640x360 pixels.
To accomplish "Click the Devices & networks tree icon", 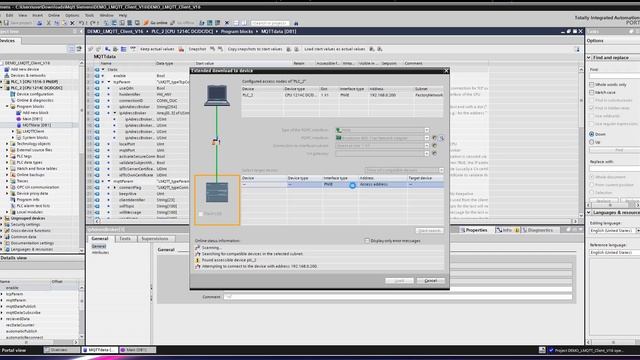I will (x=7, y=76).
